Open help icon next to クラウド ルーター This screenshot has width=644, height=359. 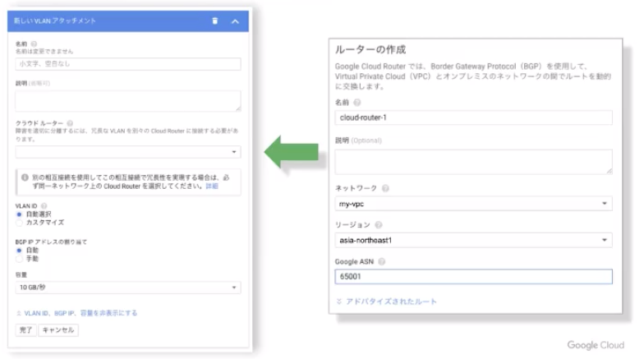click(70, 123)
